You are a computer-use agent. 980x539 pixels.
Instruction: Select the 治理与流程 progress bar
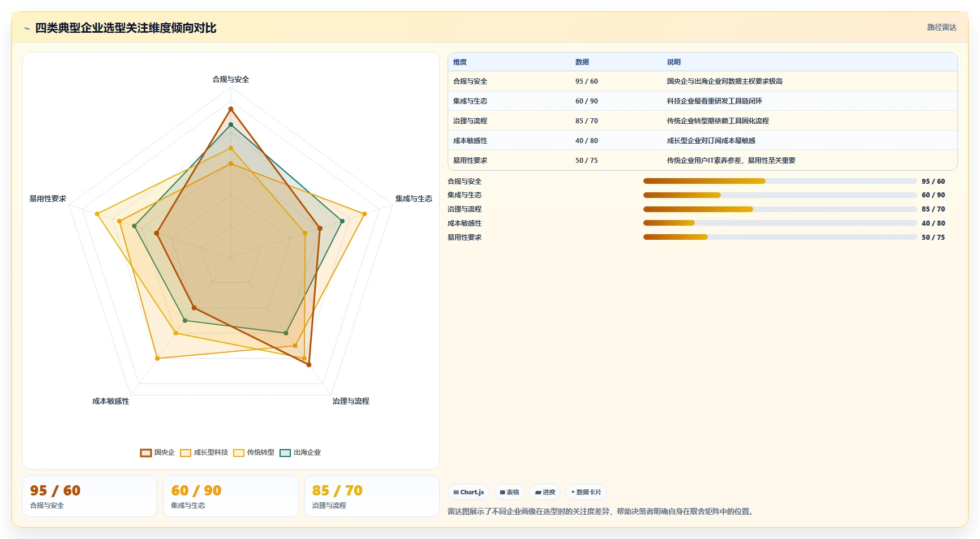(x=780, y=209)
